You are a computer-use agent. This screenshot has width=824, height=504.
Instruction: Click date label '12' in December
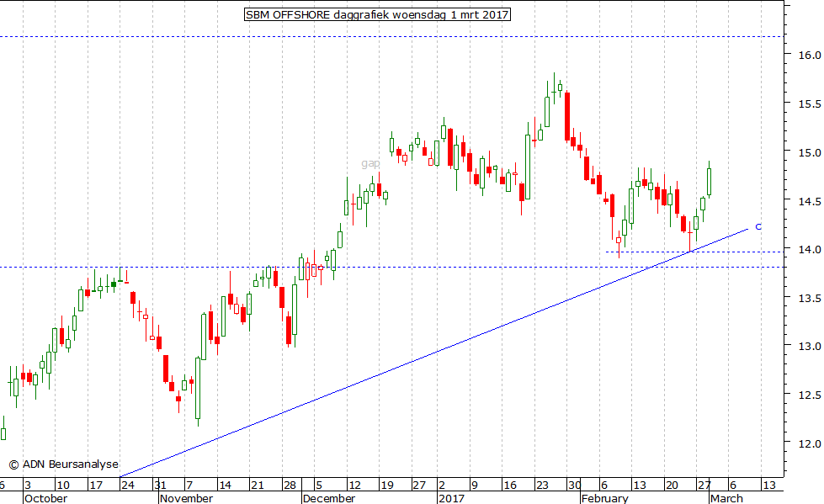pos(354,485)
